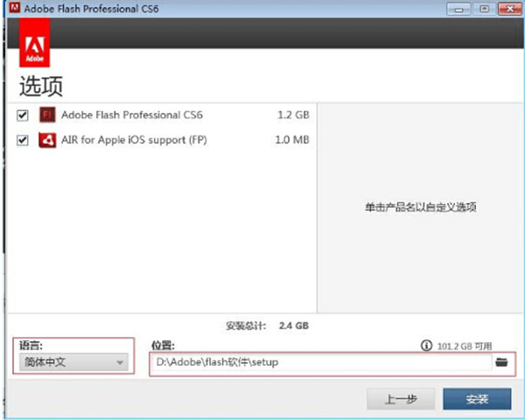Viewport: 525px width, 420px height.
Task: Click the 单击产品名以自定义选项 hint text
Action: click(x=421, y=207)
